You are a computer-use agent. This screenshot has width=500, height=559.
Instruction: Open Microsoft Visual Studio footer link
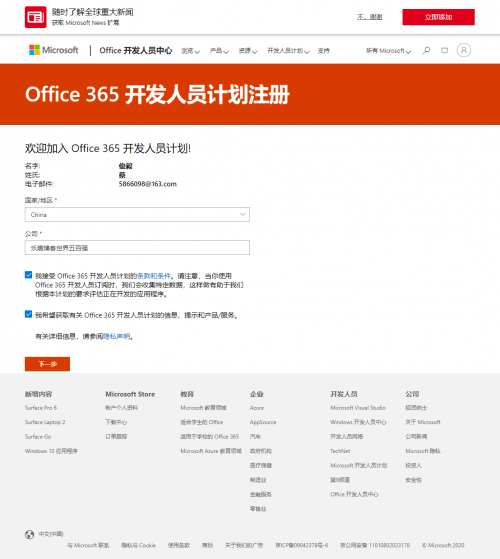(358, 407)
